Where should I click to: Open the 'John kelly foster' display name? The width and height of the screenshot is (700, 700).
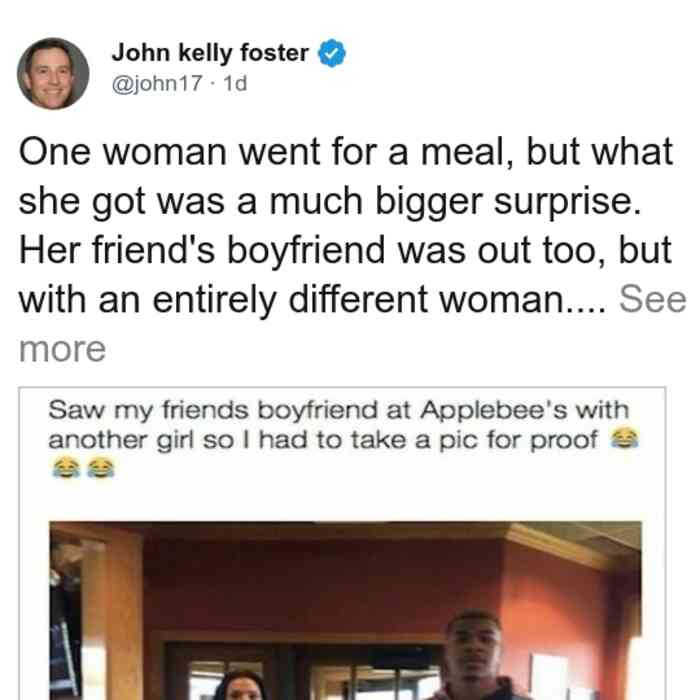210,53
